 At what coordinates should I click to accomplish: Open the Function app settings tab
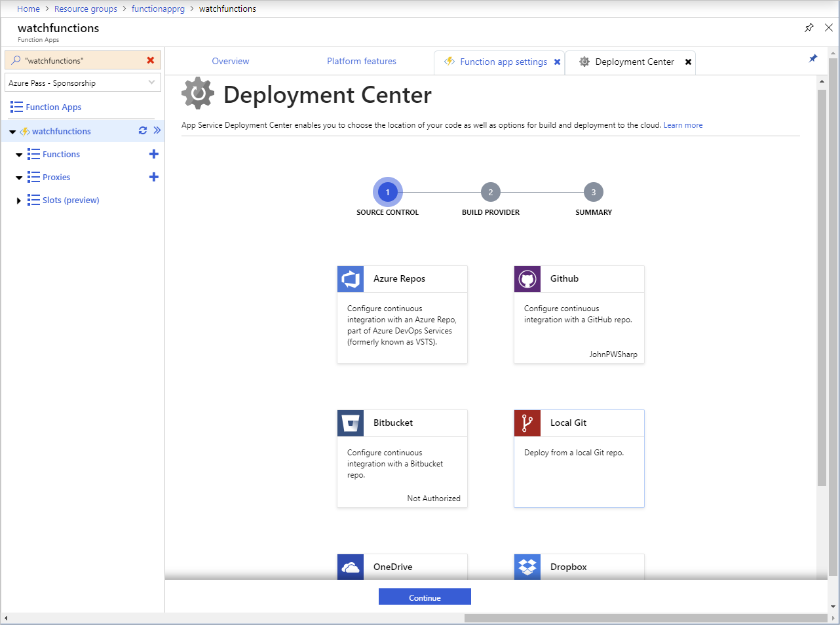click(503, 62)
